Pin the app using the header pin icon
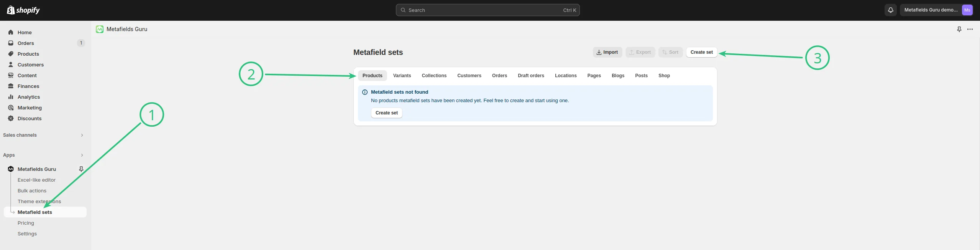The width and height of the screenshot is (980, 250). (x=959, y=29)
